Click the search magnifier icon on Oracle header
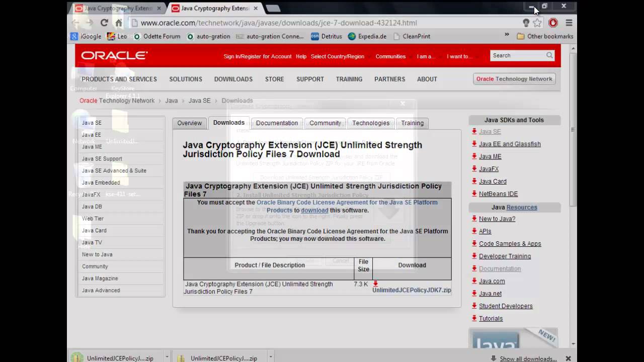The width and height of the screenshot is (644, 362). [x=549, y=55]
